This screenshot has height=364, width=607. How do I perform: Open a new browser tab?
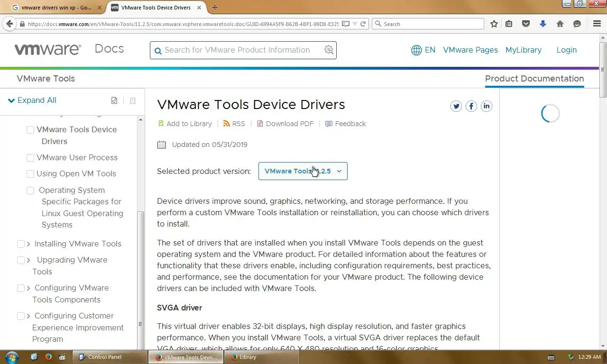215,8
